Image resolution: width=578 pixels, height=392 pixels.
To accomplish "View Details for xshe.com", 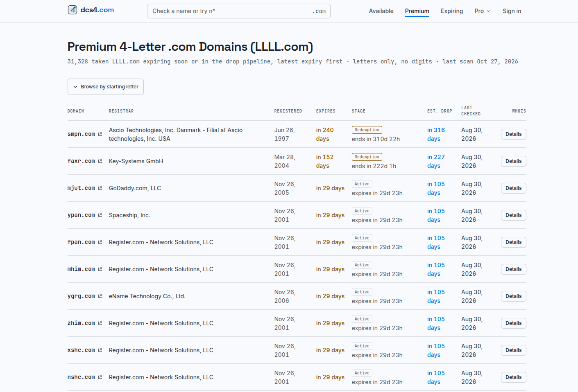I will [514, 350].
